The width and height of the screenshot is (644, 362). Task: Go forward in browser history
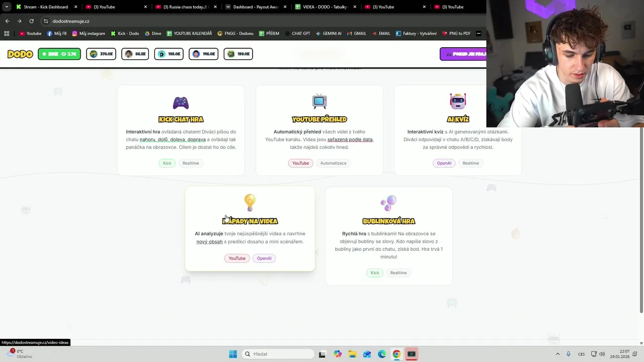(19, 21)
